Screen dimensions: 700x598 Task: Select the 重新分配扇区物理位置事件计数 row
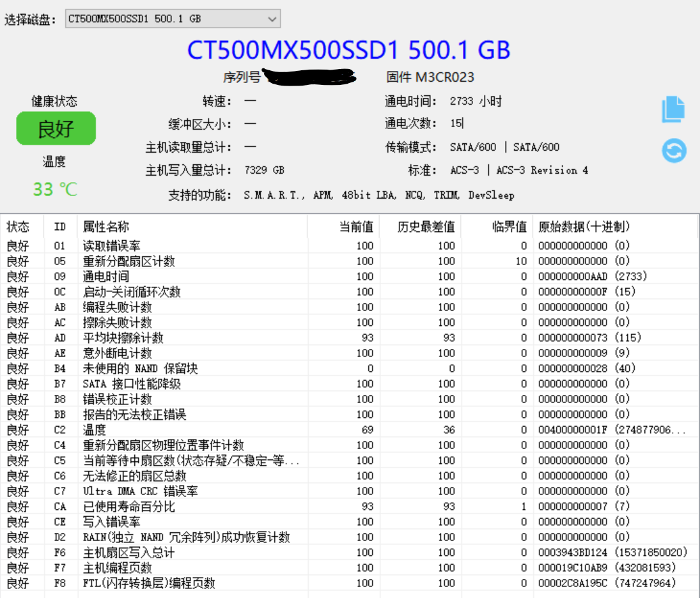348,445
